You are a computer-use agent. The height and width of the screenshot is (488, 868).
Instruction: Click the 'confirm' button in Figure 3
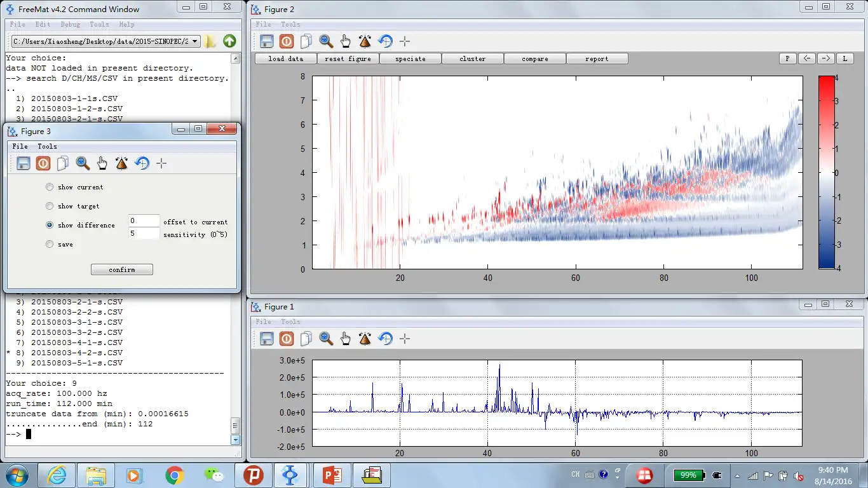pos(122,269)
